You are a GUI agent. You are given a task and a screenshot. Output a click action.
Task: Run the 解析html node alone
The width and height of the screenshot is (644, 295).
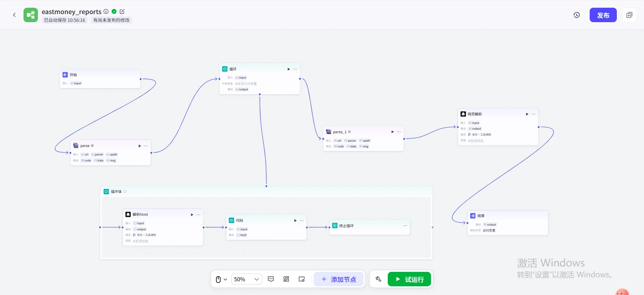tap(192, 215)
